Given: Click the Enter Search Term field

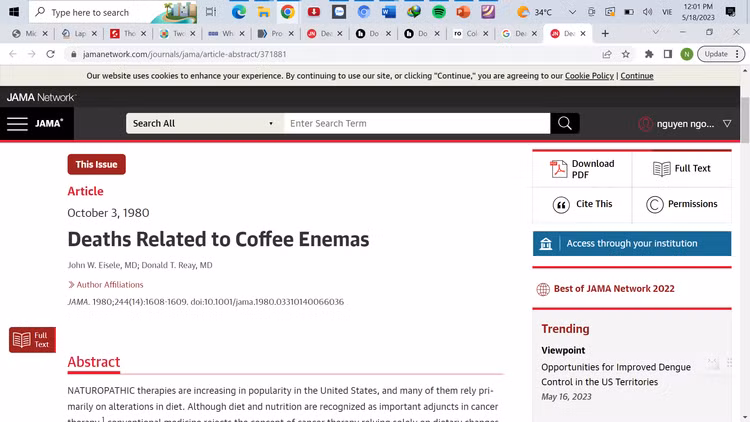Looking at the screenshot, I should click(x=415, y=124).
